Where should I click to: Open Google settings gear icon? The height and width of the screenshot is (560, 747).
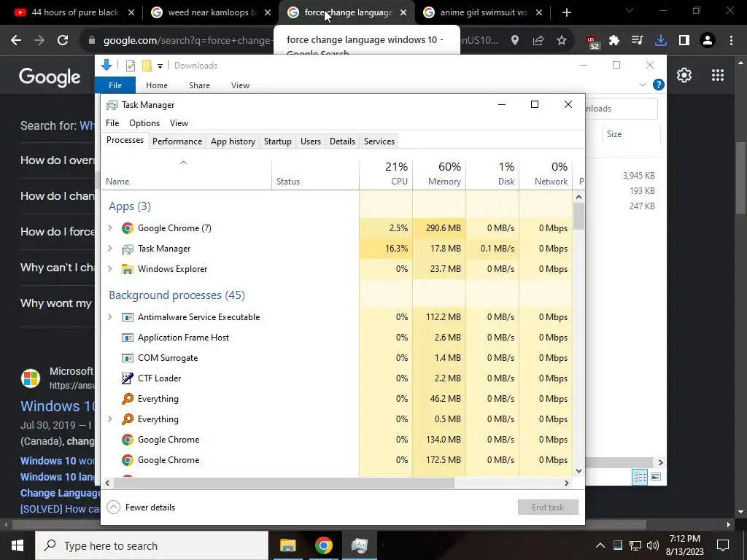click(x=684, y=75)
